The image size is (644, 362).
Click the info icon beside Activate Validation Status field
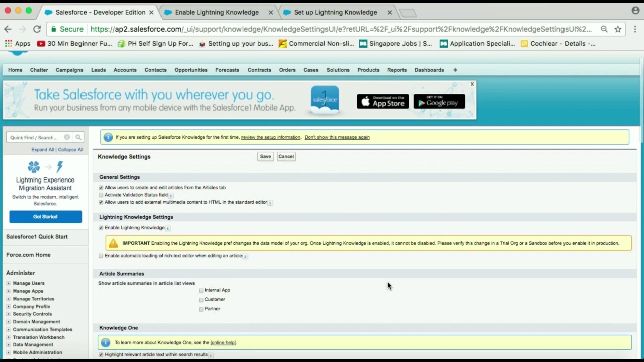[171, 195]
